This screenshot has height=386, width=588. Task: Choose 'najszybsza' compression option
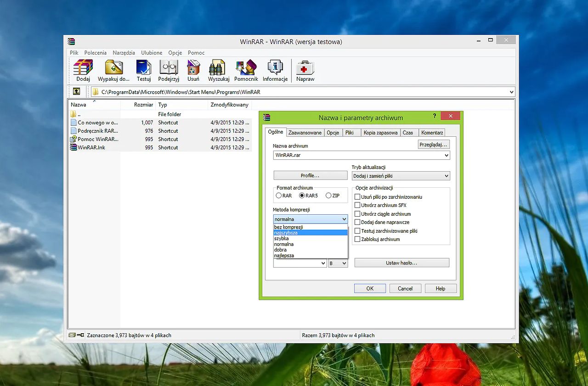(311, 233)
